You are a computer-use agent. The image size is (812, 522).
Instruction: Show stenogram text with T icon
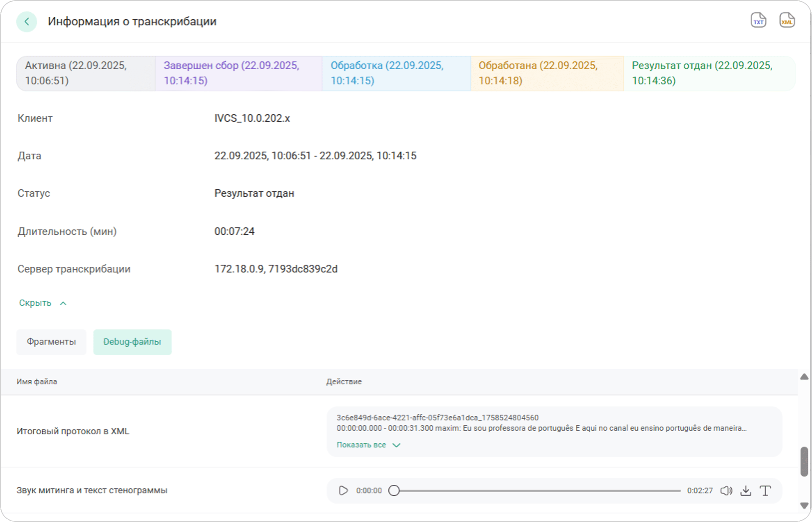765,490
